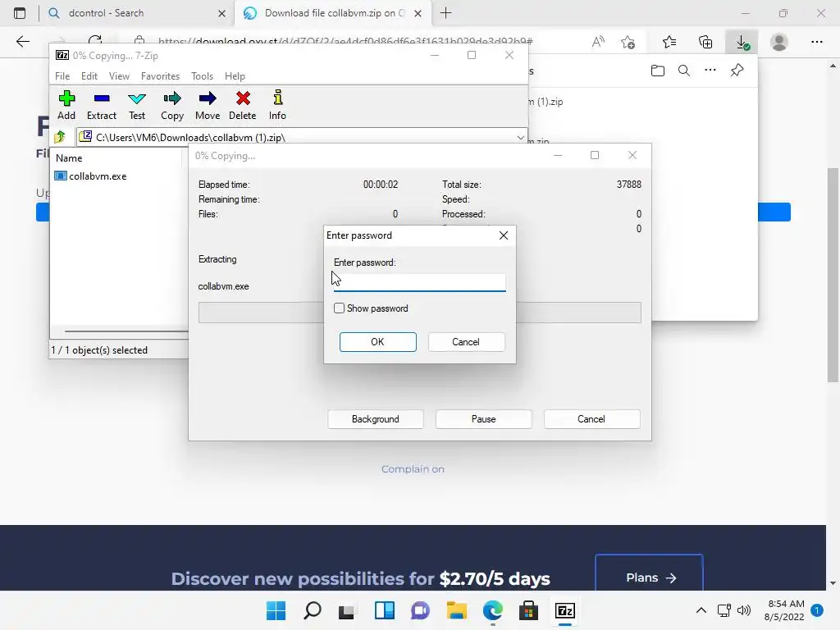Image resolution: width=840 pixels, height=630 pixels.
Task: Click Background button in copying dialog
Action: tap(376, 419)
